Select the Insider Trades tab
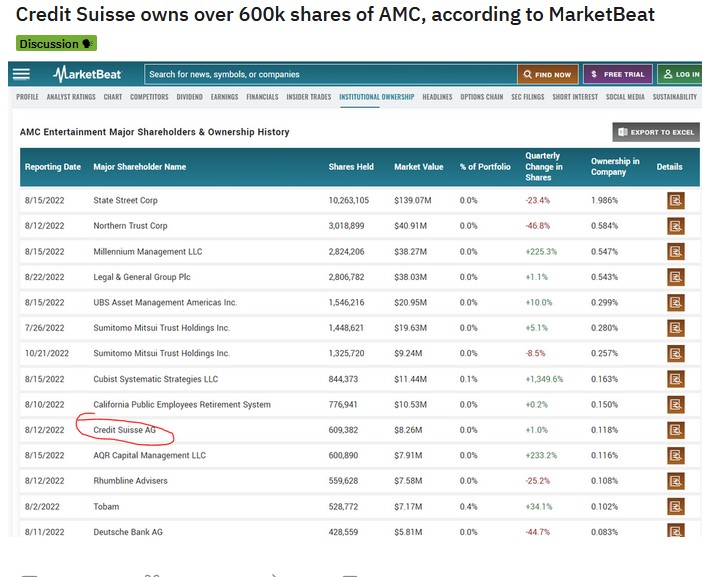 tap(308, 97)
